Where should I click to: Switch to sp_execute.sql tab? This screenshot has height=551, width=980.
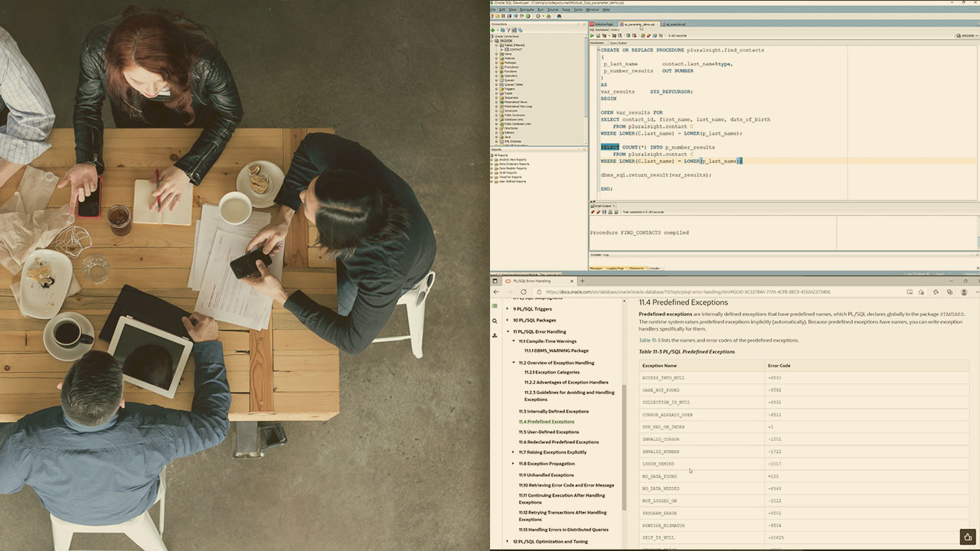coord(675,24)
